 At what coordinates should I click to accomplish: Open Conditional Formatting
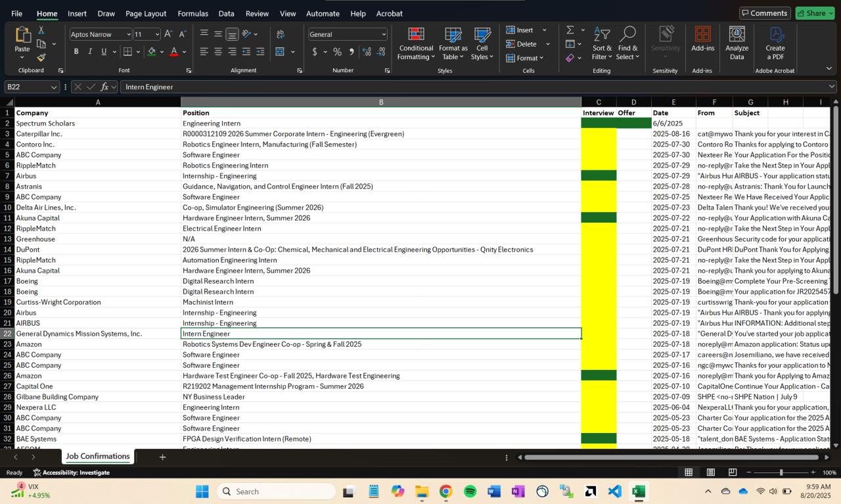415,45
